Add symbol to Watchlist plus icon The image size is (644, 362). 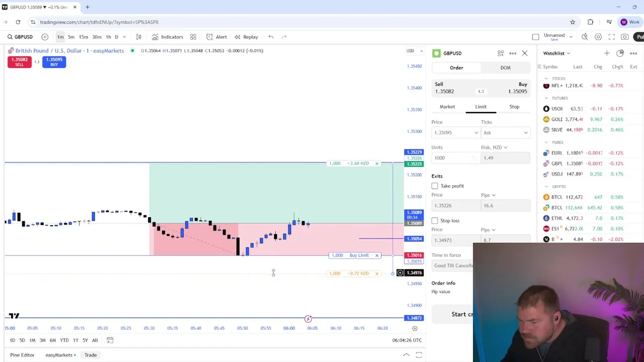point(607,53)
